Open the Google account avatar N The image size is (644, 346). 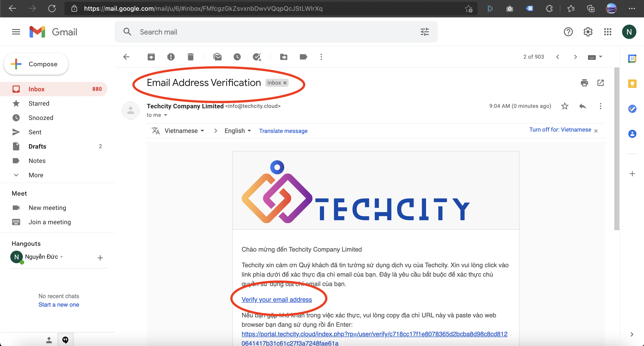(x=629, y=32)
